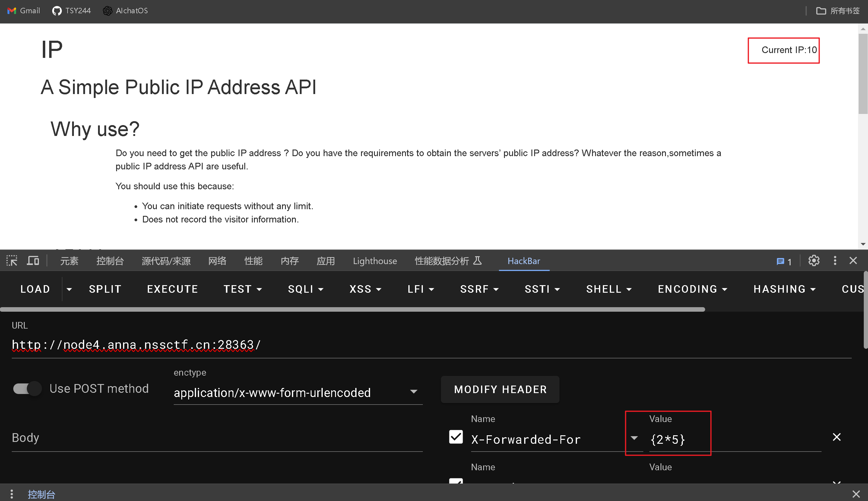Viewport: 868px width, 501px height.
Task: Switch to the HackBar tab
Action: [524, 261]
